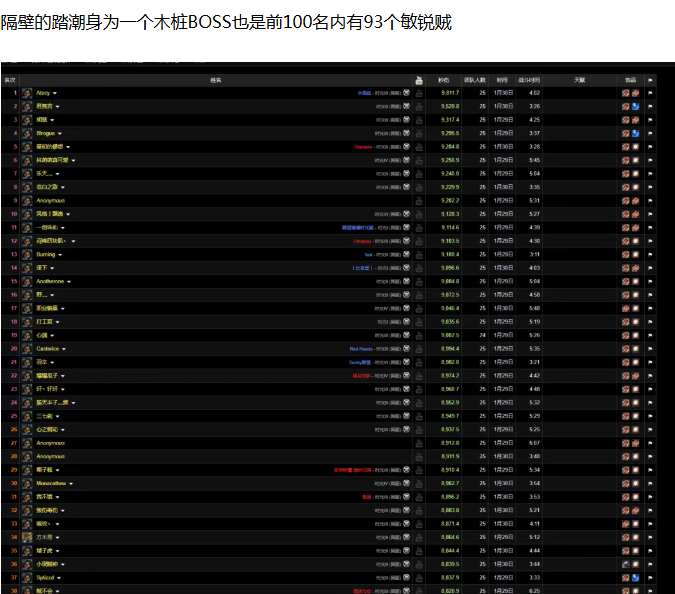Open the dropdown arrow next to Birogue
Image resolution: width=675 pixels, height=594 pixels.
click(x=60, y=133)
